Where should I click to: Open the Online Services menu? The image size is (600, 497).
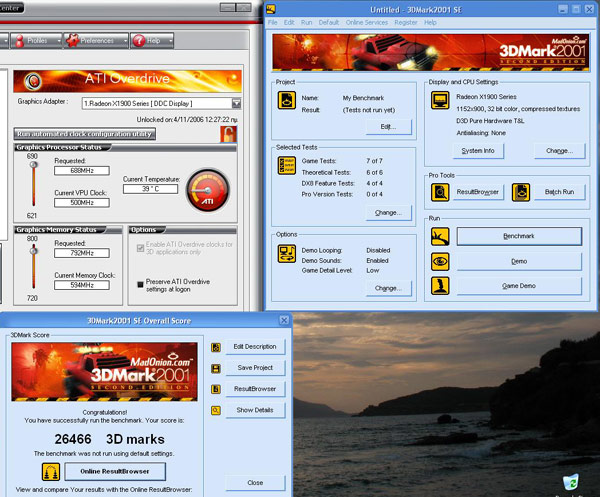(367, 23)
